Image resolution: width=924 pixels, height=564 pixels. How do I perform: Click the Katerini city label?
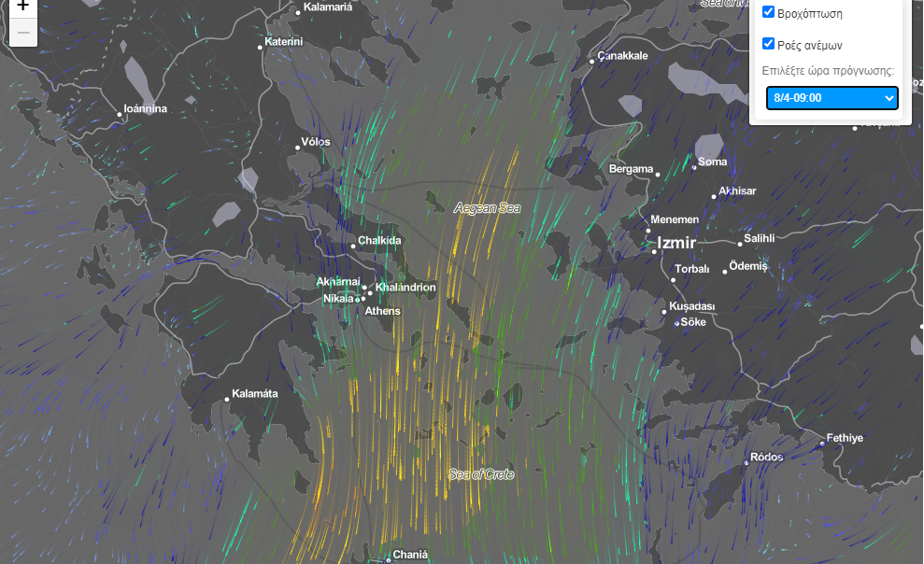[283, 41]
